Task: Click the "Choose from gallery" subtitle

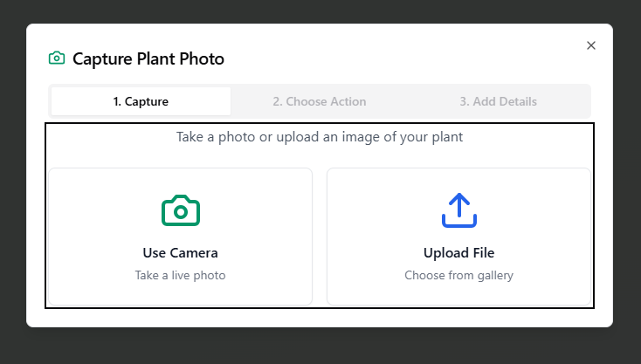Action: (458, 275)
